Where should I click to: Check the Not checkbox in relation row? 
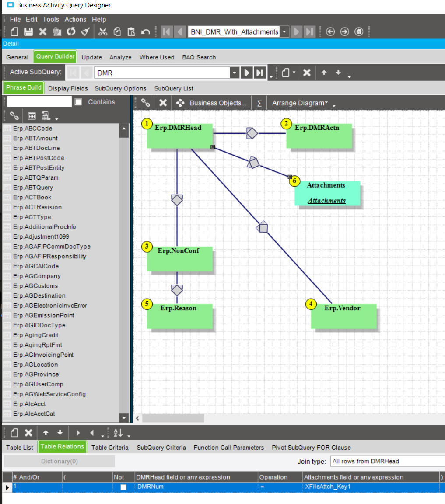[x=123, y=487]
